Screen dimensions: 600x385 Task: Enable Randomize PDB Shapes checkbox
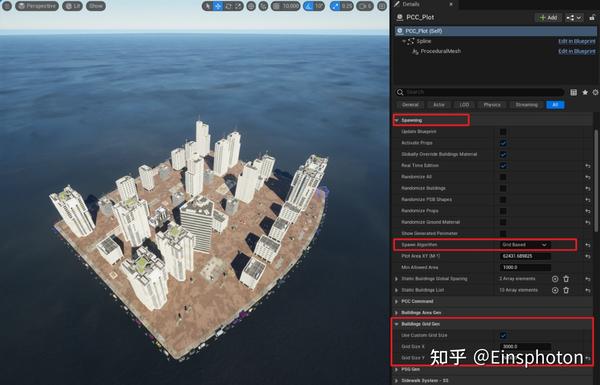(503, 200)
